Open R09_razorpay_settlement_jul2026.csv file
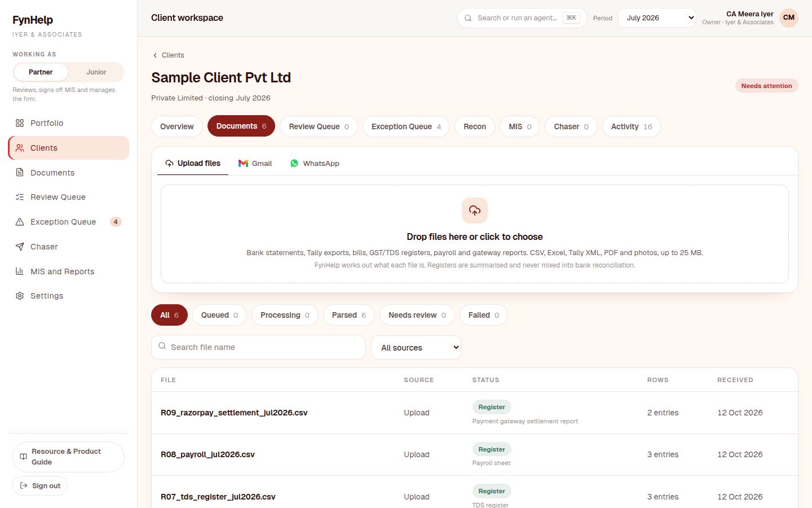Image resolution: width=812 pixels, height=508 pixels. tap(234, 413)
